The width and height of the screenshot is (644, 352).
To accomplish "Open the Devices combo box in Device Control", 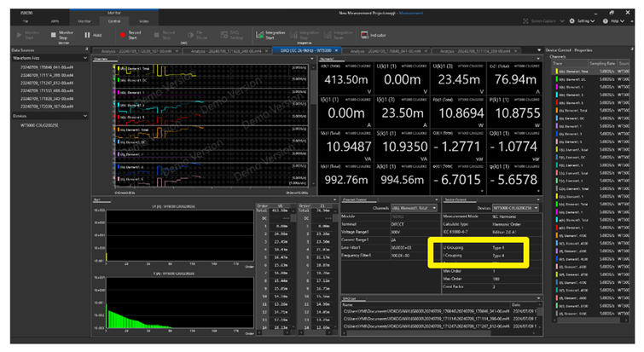I will pyautogui.click(x=515, y=208).
